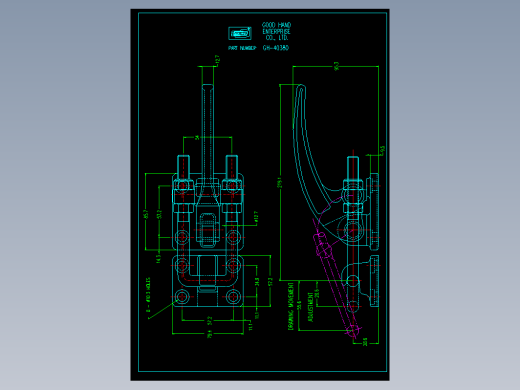This screenshot has height=390, width=520.
Task: Click the 52.2 horizontal dimension under the base
Action: coord(209,320)
